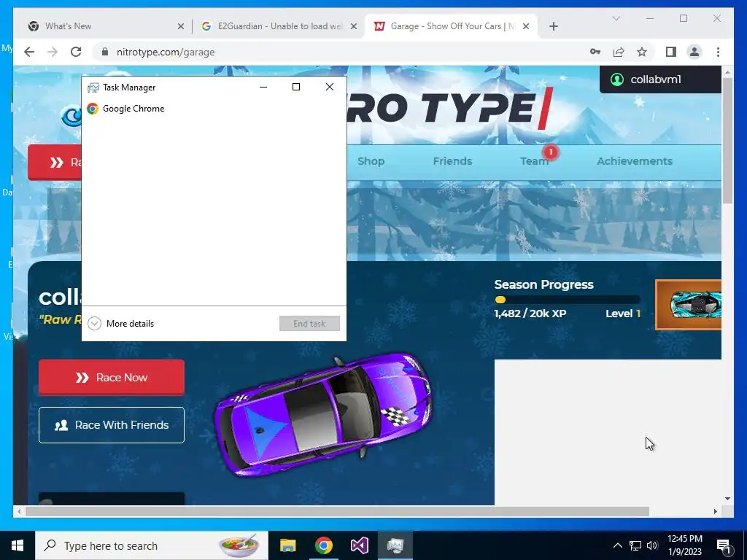
Task: Click the horizontal page scrollbar
Action: [337, 511]
